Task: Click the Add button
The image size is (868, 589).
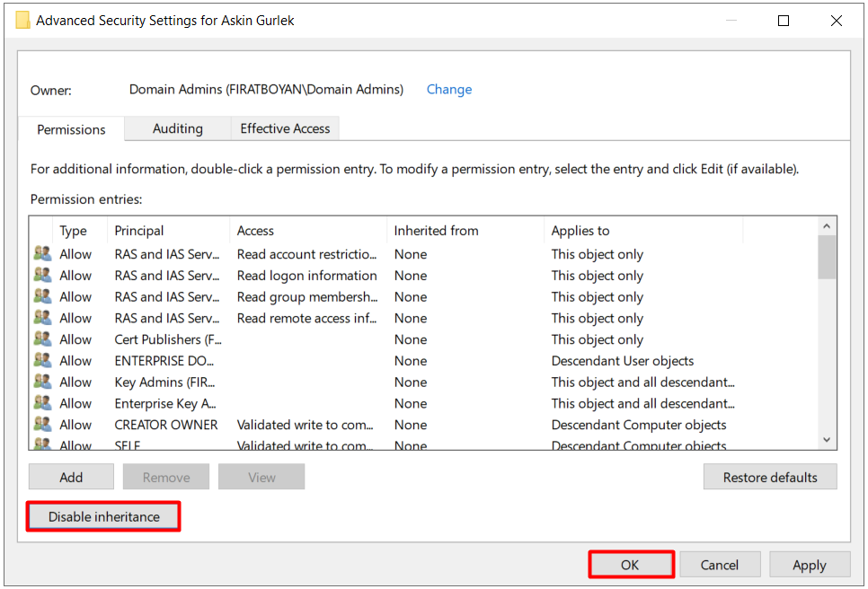Action: point(71,477)
